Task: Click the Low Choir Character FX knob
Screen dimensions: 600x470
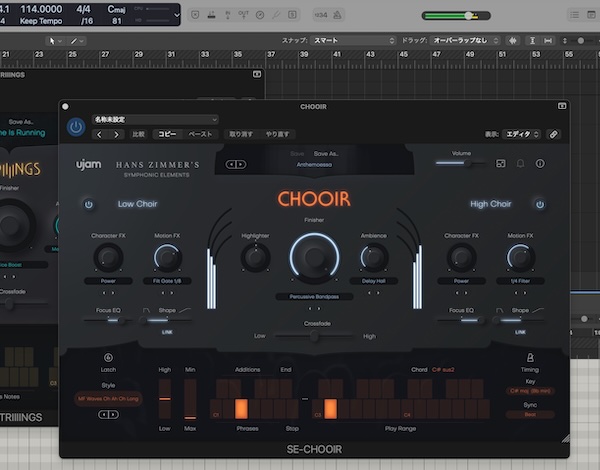Action: click(x=108, y=257)
